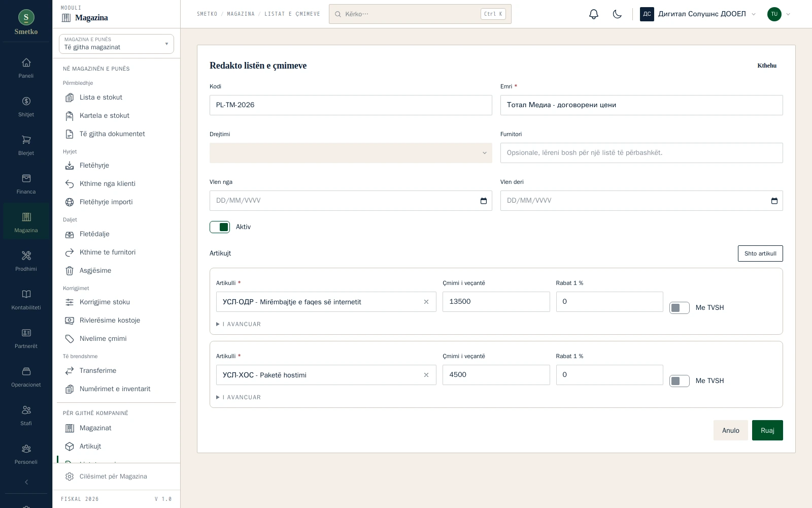Open Fletëhyrje in the sidebar
This screenshot has height=508, width=812.
pyautogui.click(x=116, y=166)
